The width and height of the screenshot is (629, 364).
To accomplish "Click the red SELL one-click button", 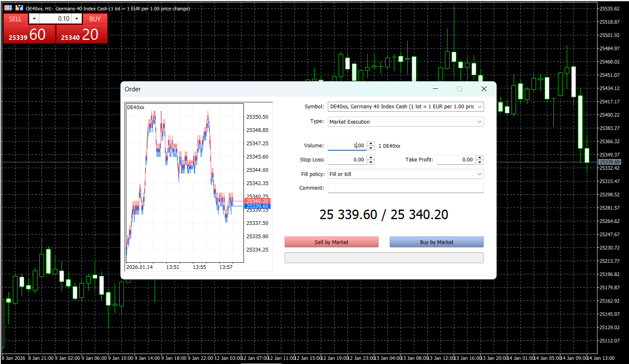I will 29,34.
